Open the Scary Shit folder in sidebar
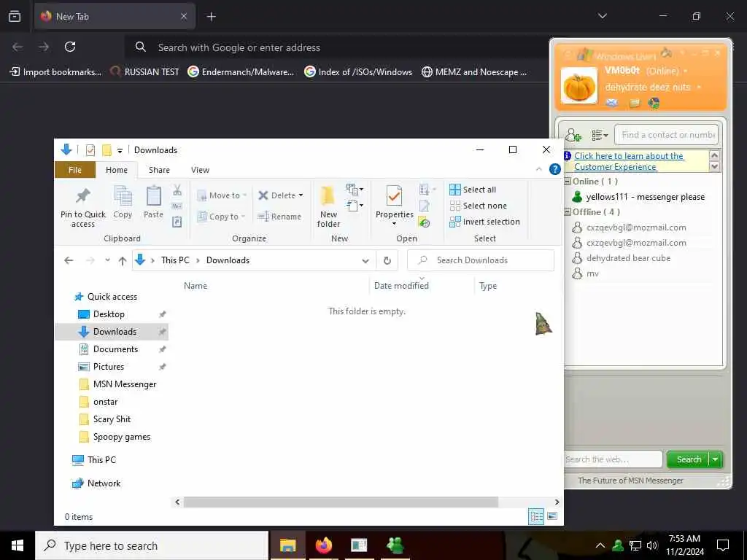Image resolution: width=747 pixels, height=560 pixels. [x=112, y=419]
